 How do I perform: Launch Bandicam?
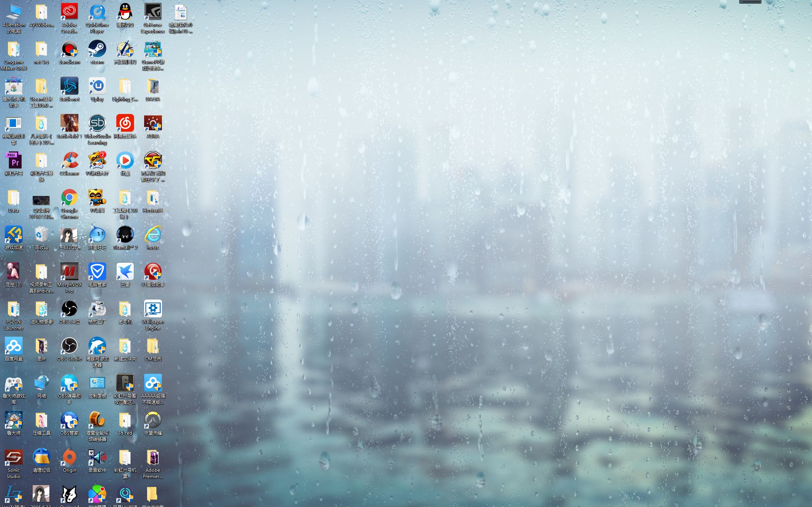point(69,49)
